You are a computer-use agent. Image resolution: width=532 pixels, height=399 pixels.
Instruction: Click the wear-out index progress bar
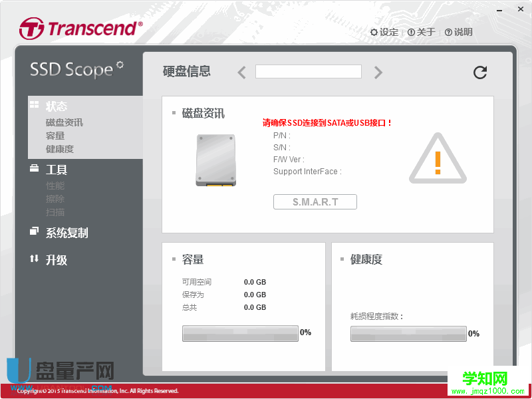pos(408,334)
